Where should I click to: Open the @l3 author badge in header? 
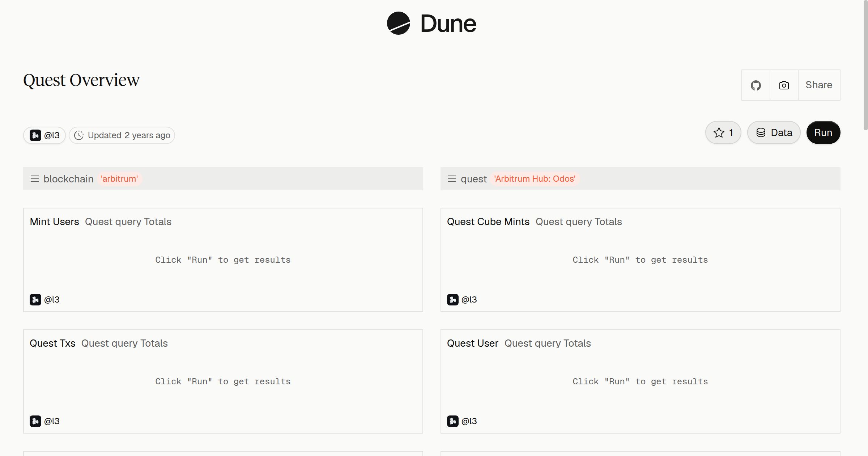(44, 135)
